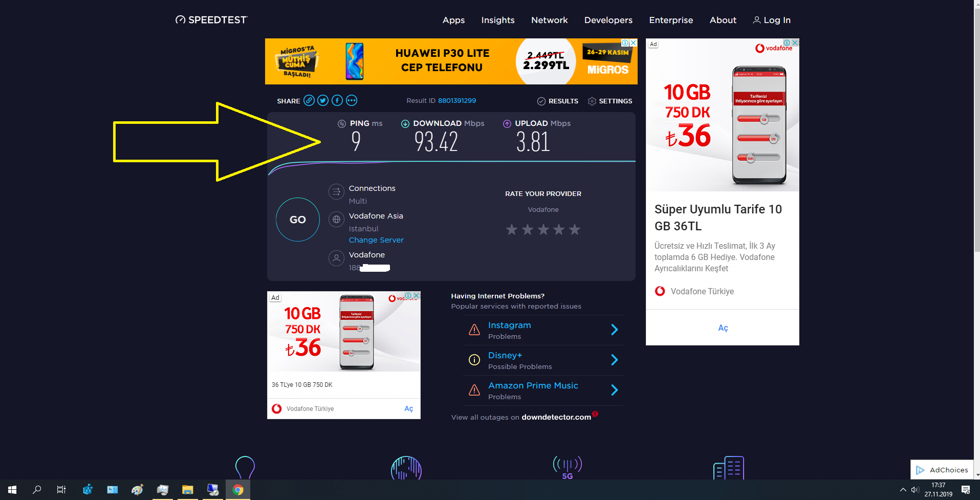Start test with GO button

click(298, 220)
